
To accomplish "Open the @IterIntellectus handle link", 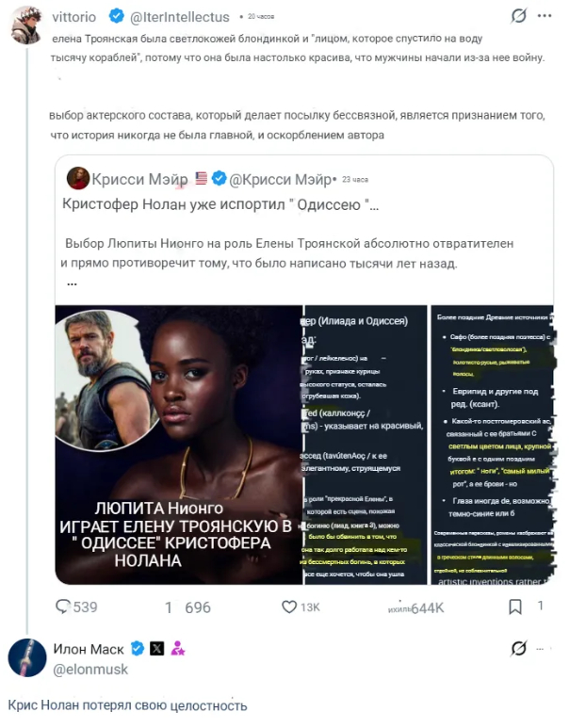I will tap(183, 16).
